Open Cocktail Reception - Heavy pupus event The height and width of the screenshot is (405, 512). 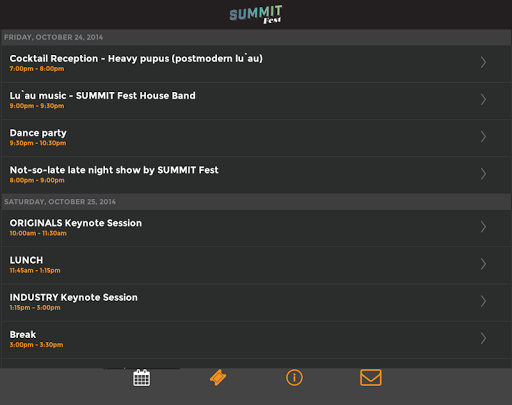(x=256, y=64)
